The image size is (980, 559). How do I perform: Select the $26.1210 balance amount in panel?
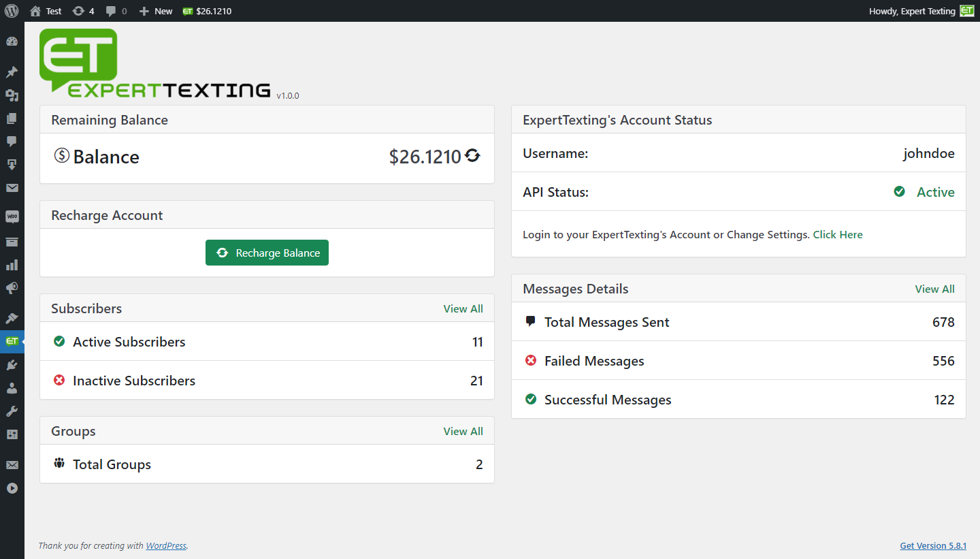click(x=425, y=157)
